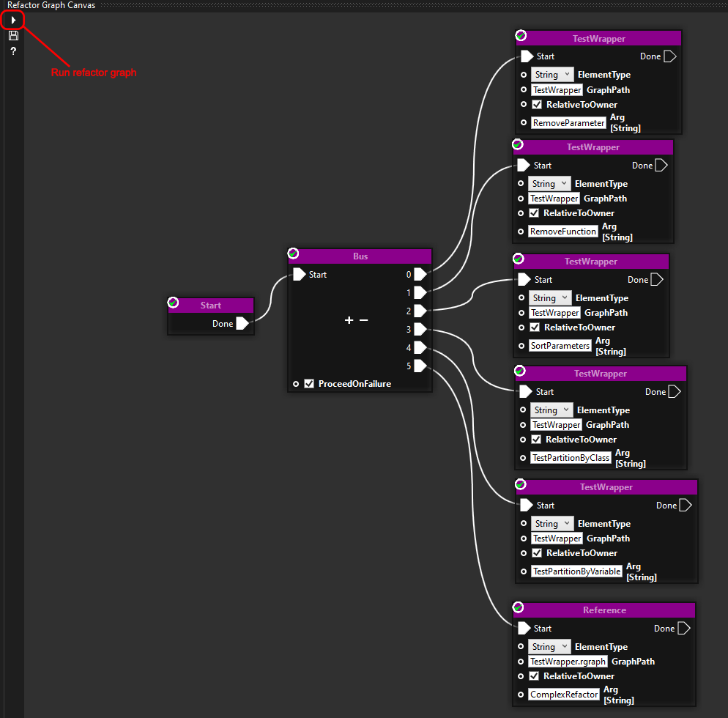Click Done pin of RemoveFunction TestWrapper node
The height and width of the screenshot is (718, 728).
661,166
